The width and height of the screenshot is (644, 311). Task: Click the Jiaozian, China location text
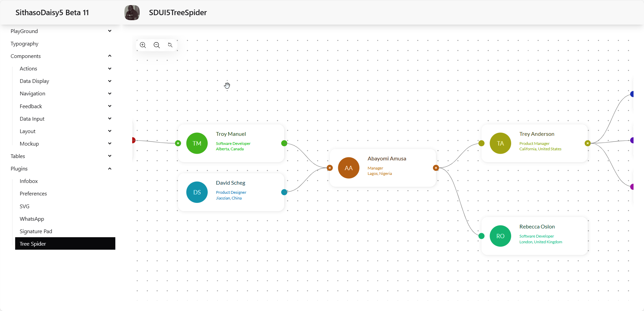tap(229, 198)
